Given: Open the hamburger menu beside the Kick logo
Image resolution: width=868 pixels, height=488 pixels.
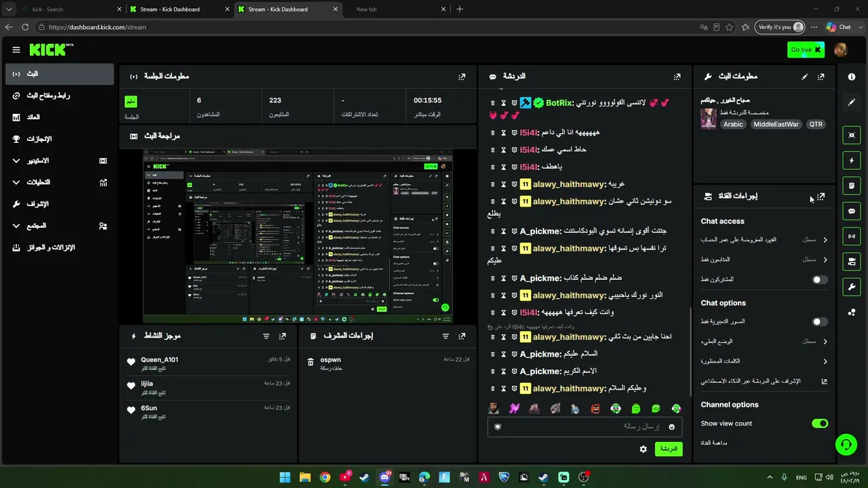Looking at the screenshot, I should pyautogui.click(x=16, y=49).
